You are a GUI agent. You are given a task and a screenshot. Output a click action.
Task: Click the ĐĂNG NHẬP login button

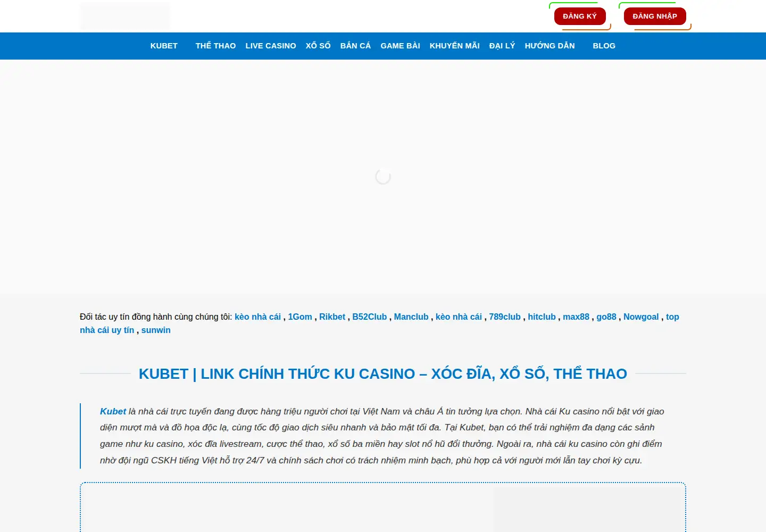tap(655, 16)
